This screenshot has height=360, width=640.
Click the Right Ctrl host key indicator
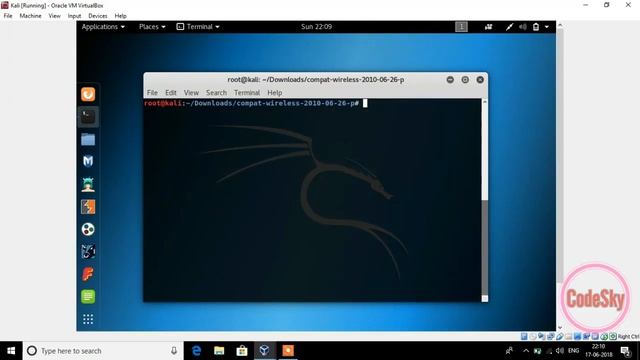(628, 336)
